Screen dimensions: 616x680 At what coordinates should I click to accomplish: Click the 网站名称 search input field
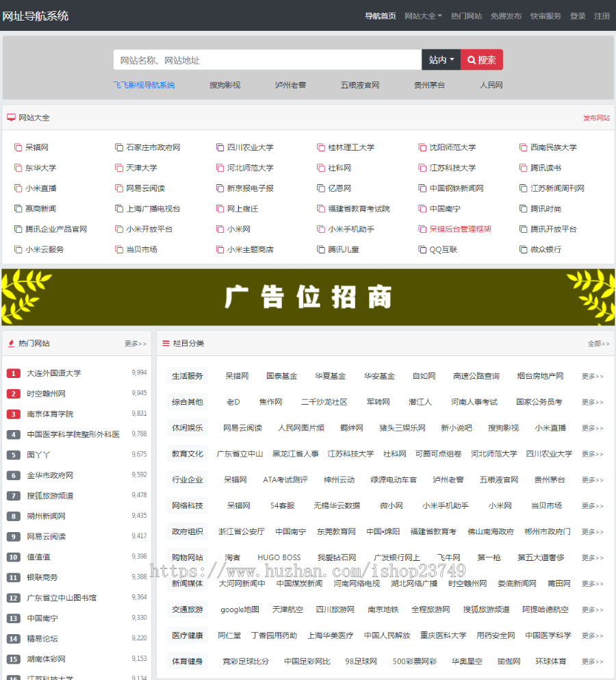click(268, 60)
